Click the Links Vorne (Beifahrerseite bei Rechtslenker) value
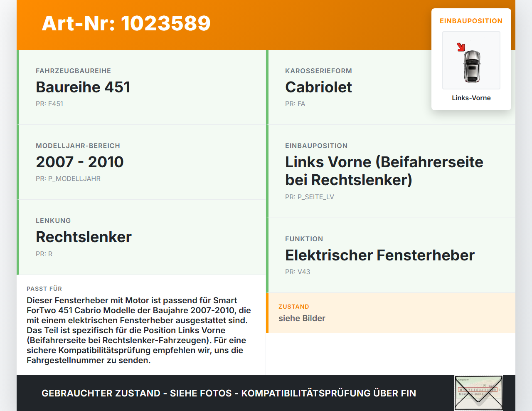This screenshot has width=532, height=411. click(384, 171)
